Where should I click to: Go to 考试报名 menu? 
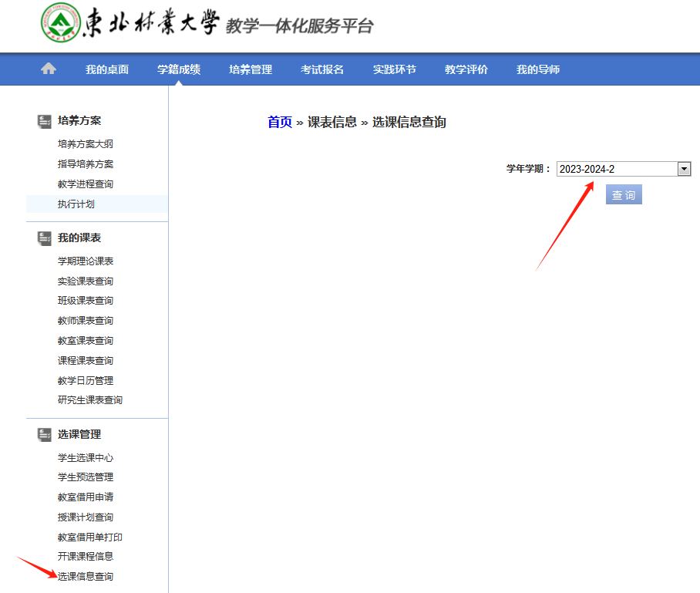tap(322, 69)
